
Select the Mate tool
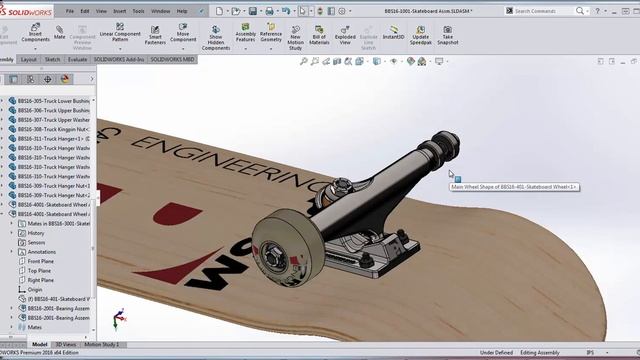[x=60, y=33]
